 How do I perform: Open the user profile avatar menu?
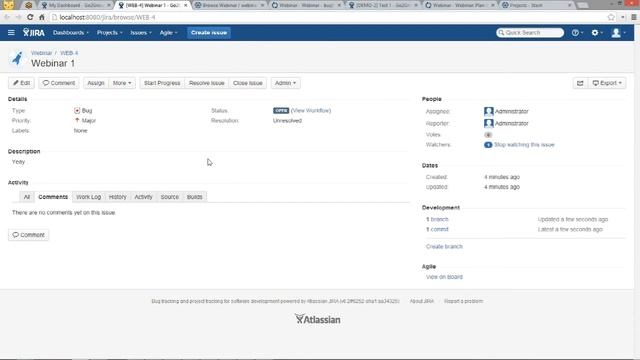(x=618, y=32)
